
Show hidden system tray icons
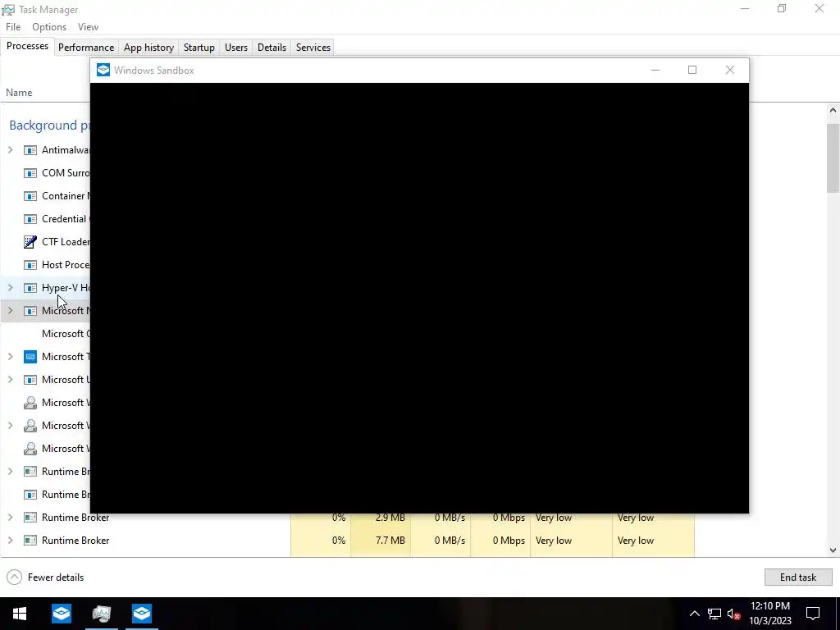(694, 614)
